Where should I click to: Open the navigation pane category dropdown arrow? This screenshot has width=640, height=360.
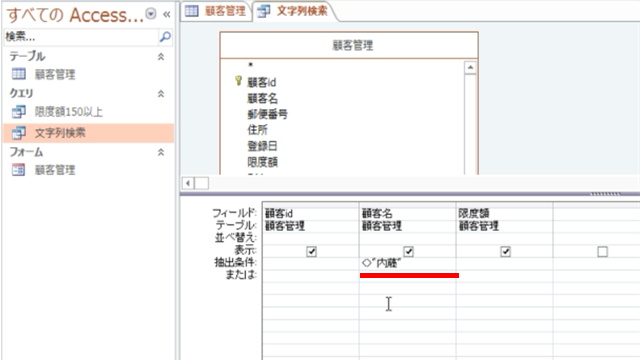tap(151, 14)
